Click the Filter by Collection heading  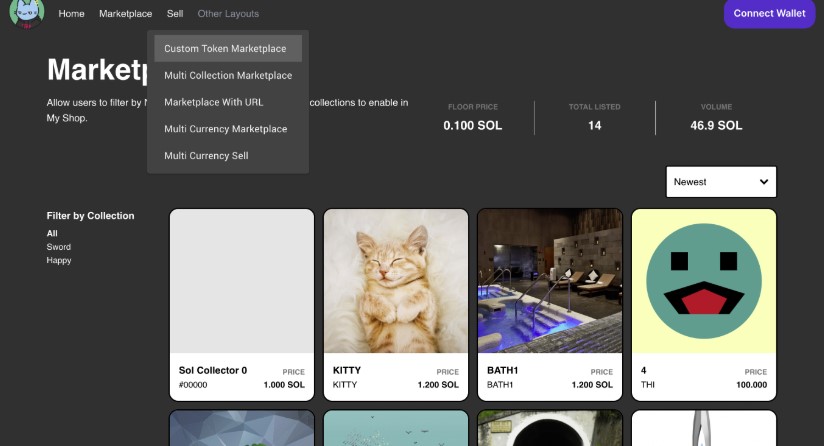pos(90,216)
